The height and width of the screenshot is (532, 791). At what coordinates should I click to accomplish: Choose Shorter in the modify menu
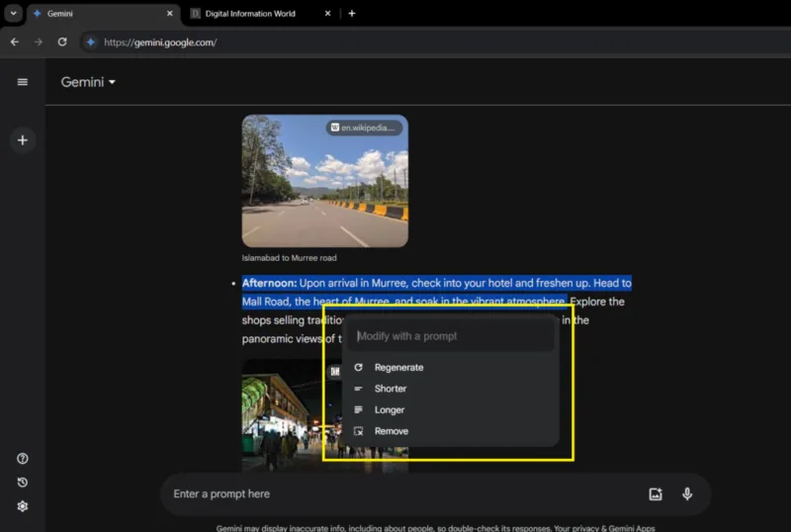pyautogui.click(x=391, y=389)
